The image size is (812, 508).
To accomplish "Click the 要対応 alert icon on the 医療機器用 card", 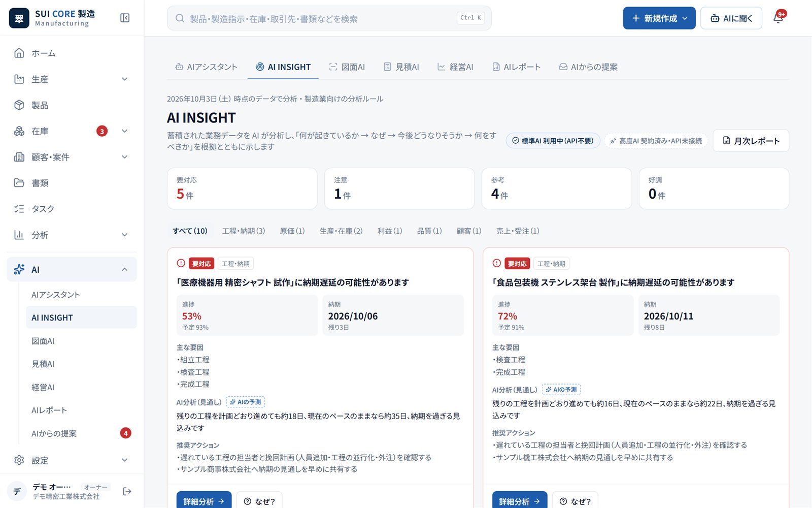I will 181,263.
